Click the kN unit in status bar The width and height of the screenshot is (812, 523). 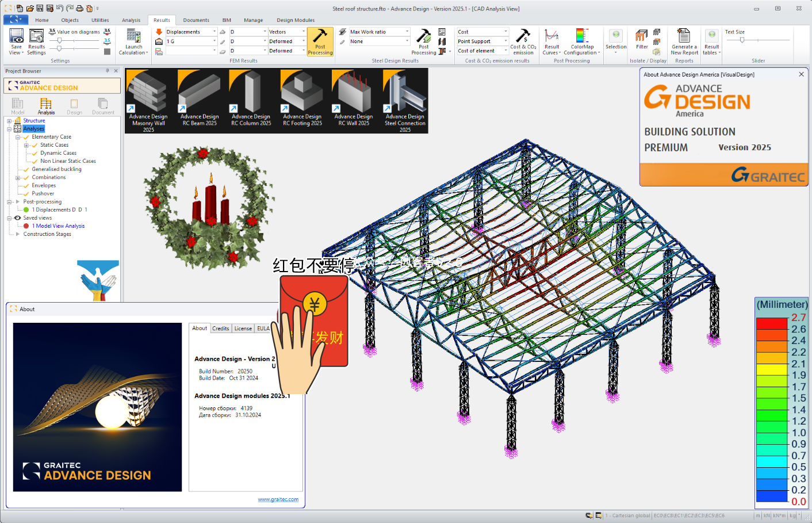tap(766, 516)
